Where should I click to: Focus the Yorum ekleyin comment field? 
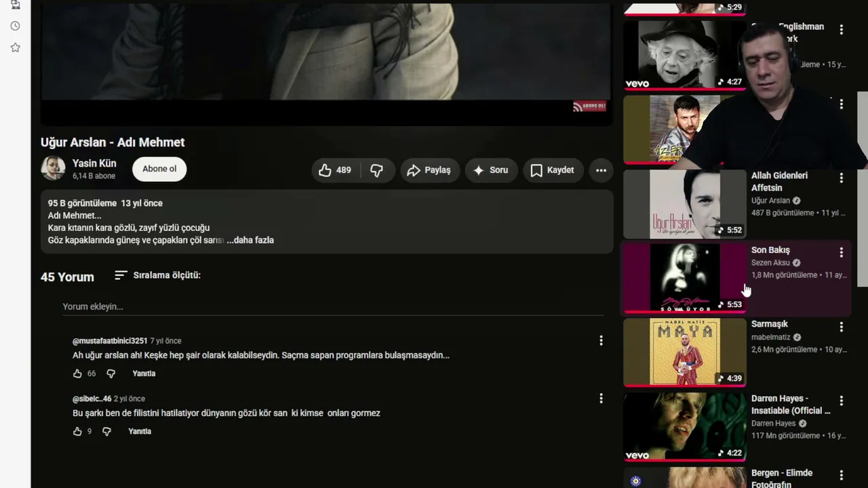point(333,306)
